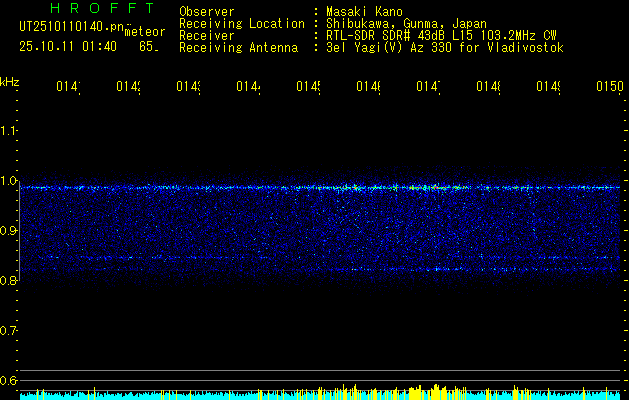Screen dimensions: 629x400
Task: Click the 0149 time marker
Action: point(548,87)
